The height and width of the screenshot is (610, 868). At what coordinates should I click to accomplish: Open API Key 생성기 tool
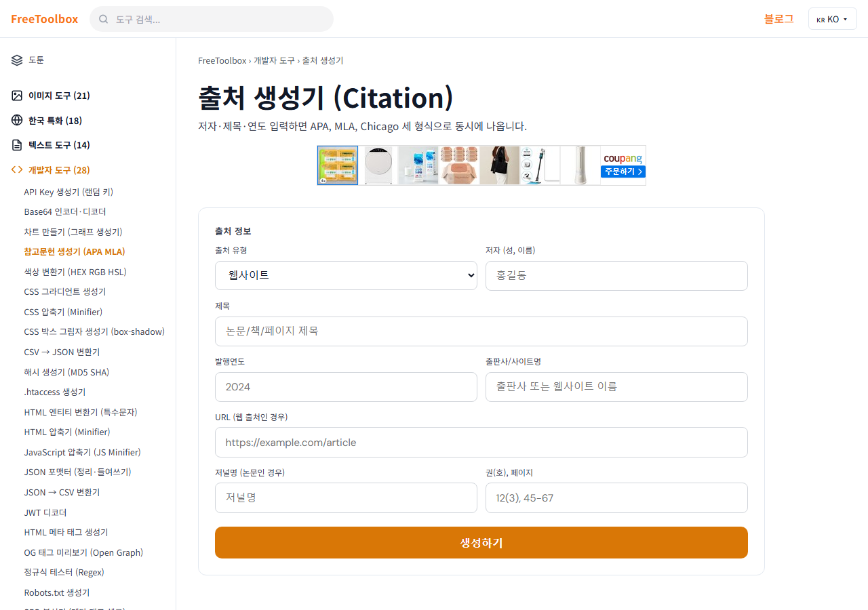click(68, 192)
